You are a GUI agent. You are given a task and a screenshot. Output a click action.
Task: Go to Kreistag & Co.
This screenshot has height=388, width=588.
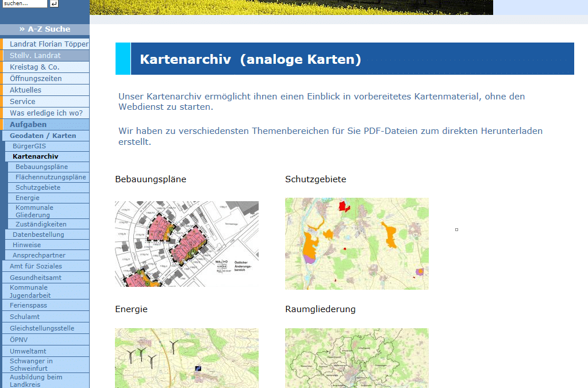[46, 67]
